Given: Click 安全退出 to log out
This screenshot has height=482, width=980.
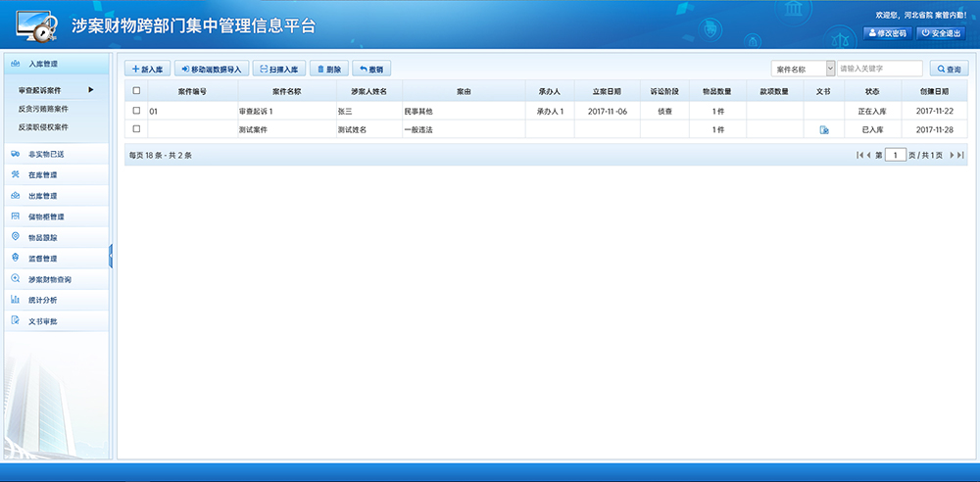Looking at the screenshot, I should [940, 33].
